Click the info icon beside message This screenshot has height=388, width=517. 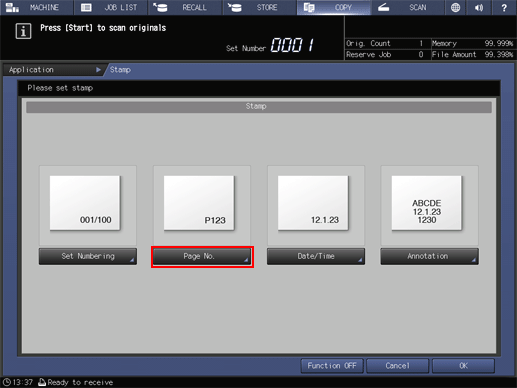(x=23, y=31)
